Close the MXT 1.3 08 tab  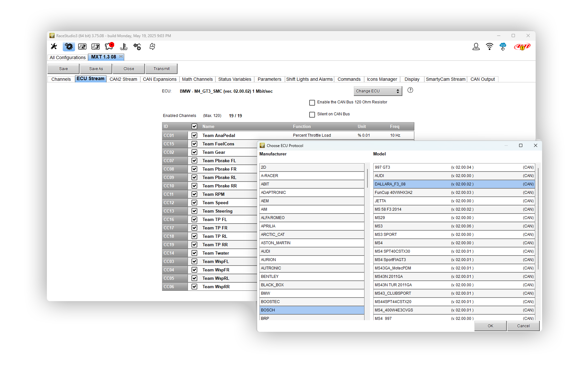pos(121,57)
